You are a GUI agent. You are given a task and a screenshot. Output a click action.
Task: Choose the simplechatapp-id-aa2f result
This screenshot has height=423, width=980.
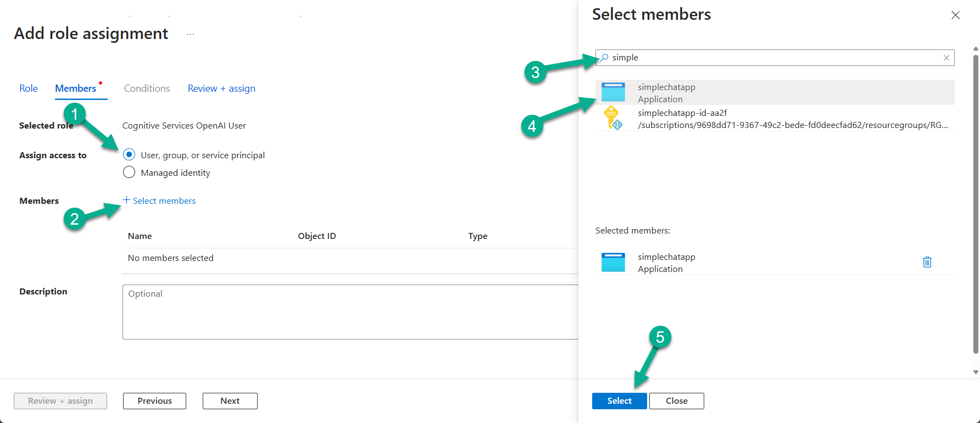click(x=775, y=119)
